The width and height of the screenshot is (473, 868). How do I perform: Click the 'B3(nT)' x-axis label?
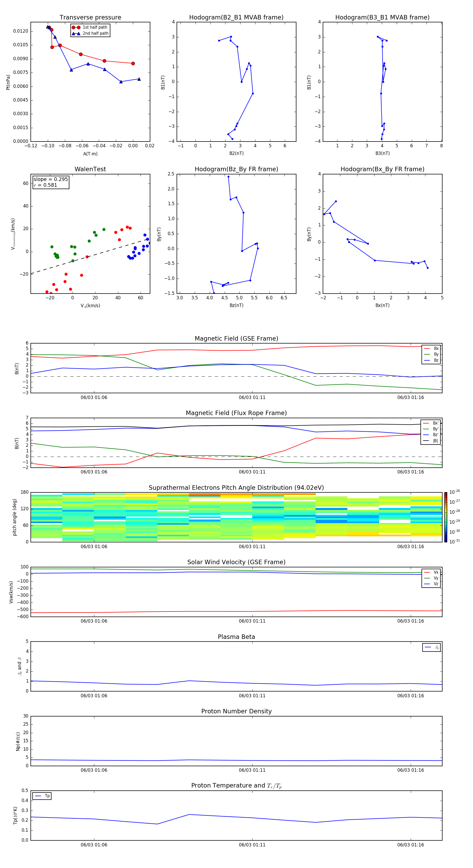pos(382,153)
